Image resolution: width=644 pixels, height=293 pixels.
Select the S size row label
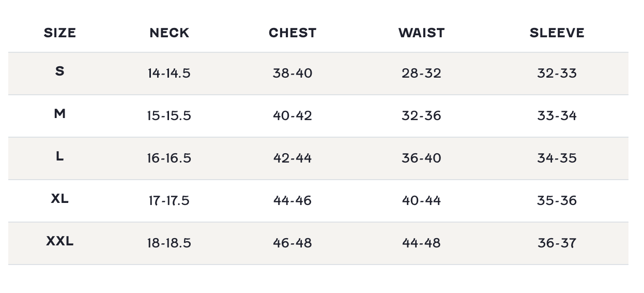(x=60, y=71)
